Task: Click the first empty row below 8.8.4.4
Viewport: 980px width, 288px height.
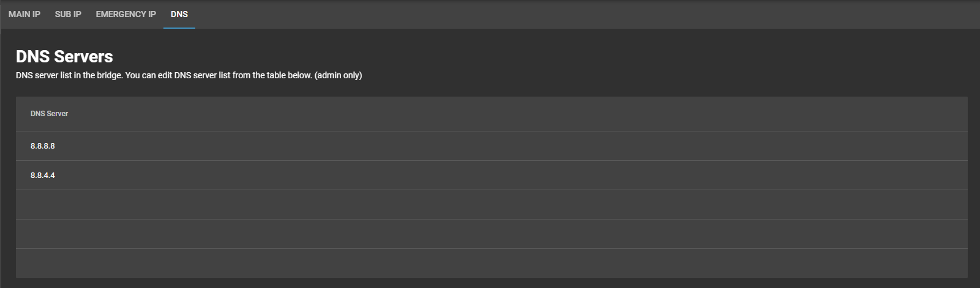Action: tap(492, 205)
